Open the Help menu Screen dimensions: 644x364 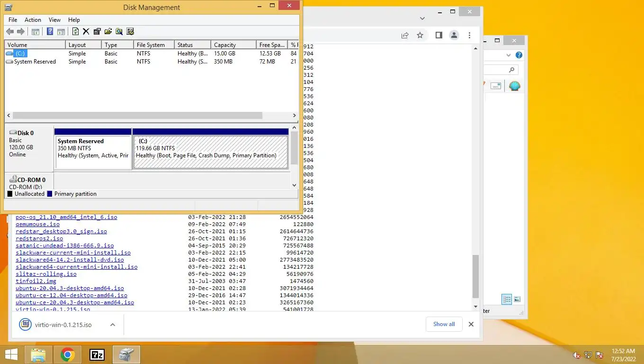74,20
